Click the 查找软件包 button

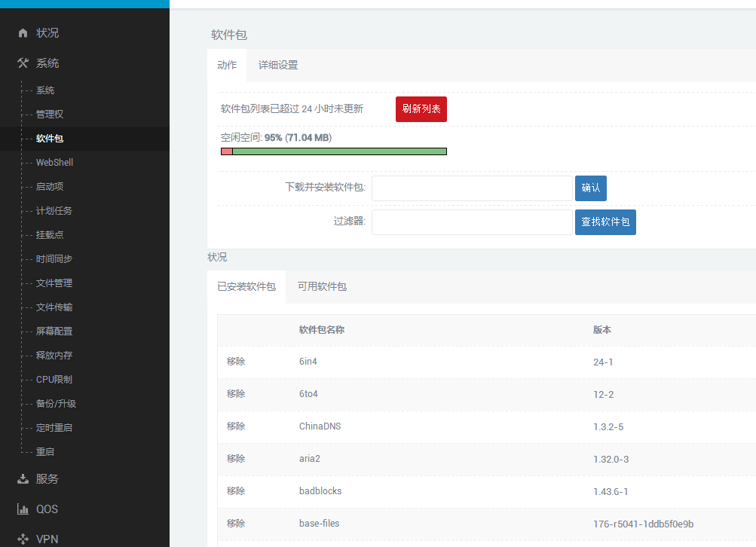pyautogui.click(x=605, y=222)
